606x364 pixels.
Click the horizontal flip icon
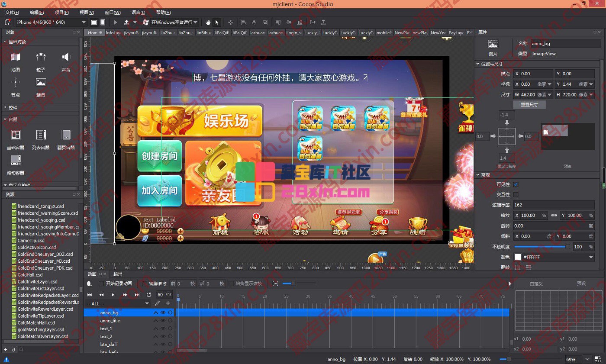tap(518, 267)
